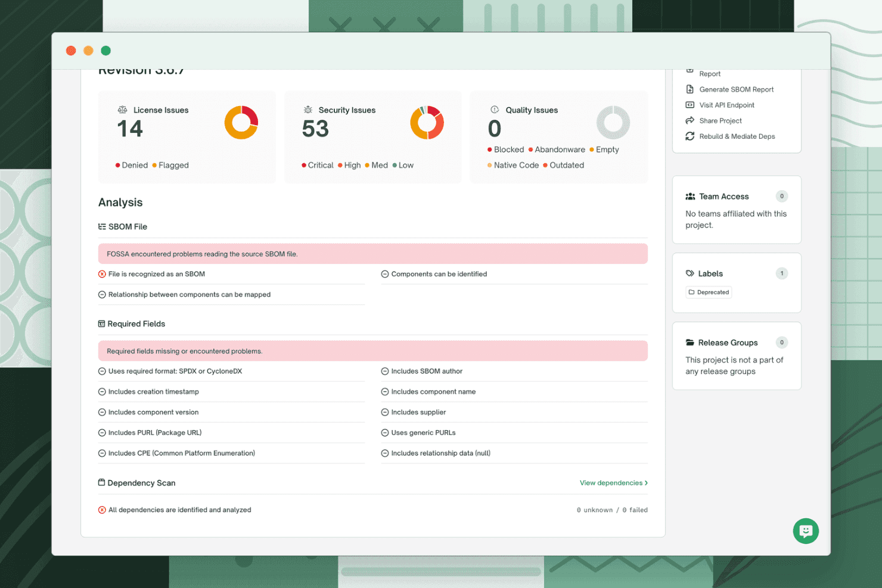Click Share Project link
Screen dimensions: 882x588
pos(720,120)
